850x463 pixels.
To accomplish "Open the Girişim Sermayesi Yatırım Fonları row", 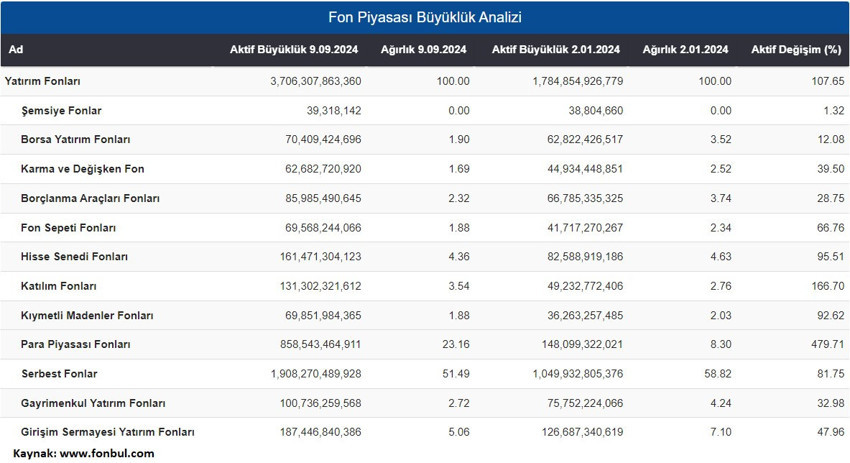I will [x=107, y=432].
